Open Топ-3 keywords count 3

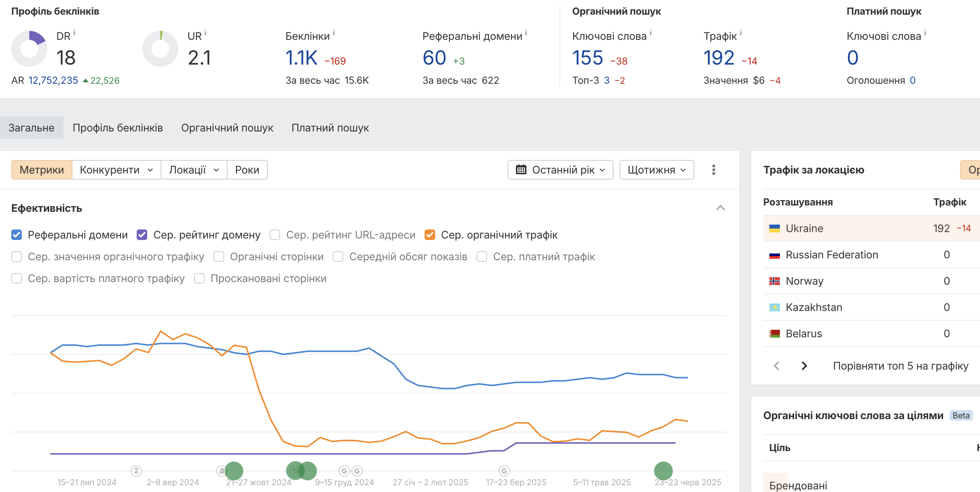coord(606,80)
